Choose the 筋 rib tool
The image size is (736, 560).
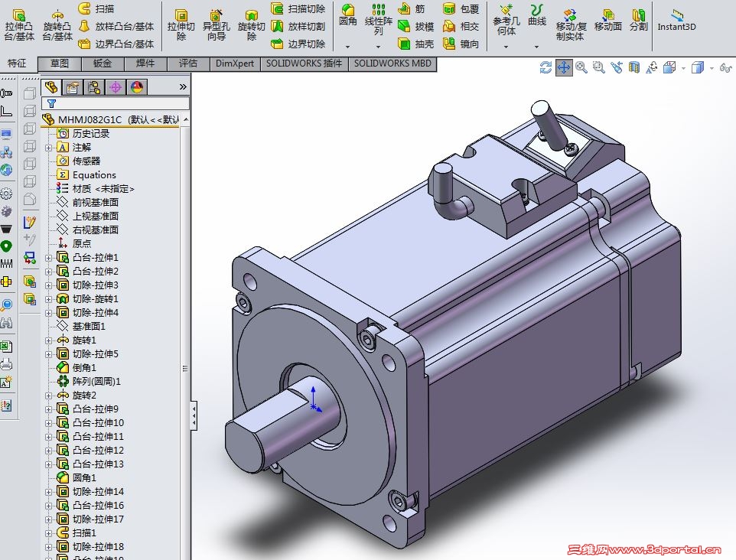(411, 8)
